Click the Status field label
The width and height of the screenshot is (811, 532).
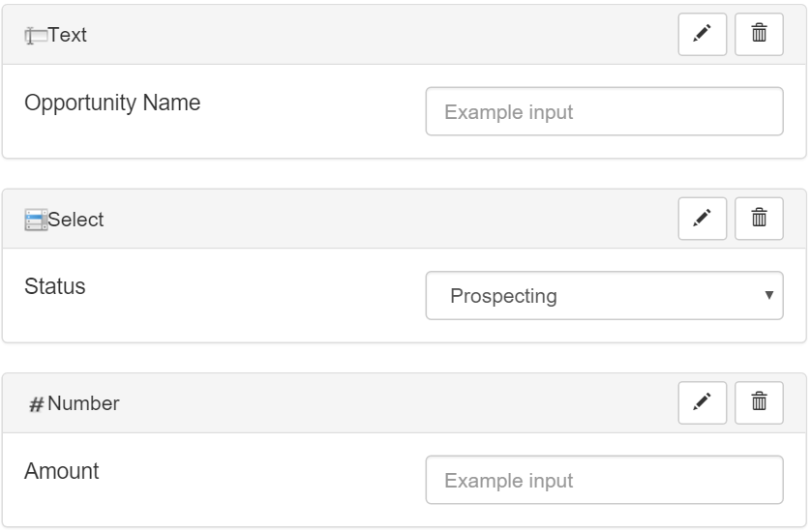pos(55,286)
